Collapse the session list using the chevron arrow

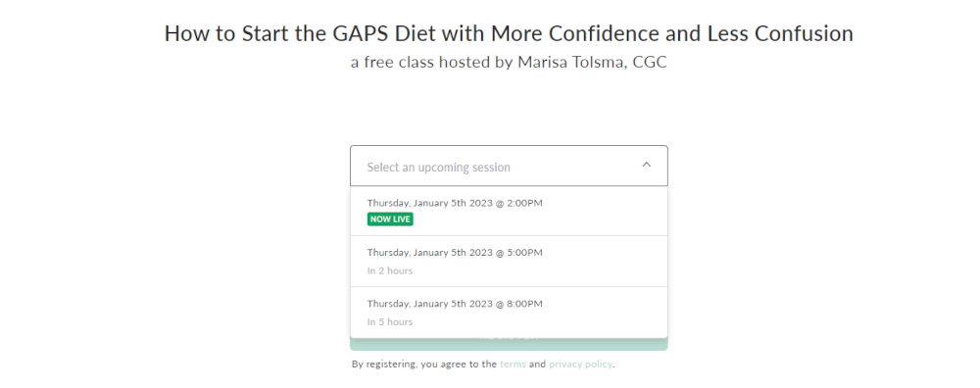[x=646, y=165]
